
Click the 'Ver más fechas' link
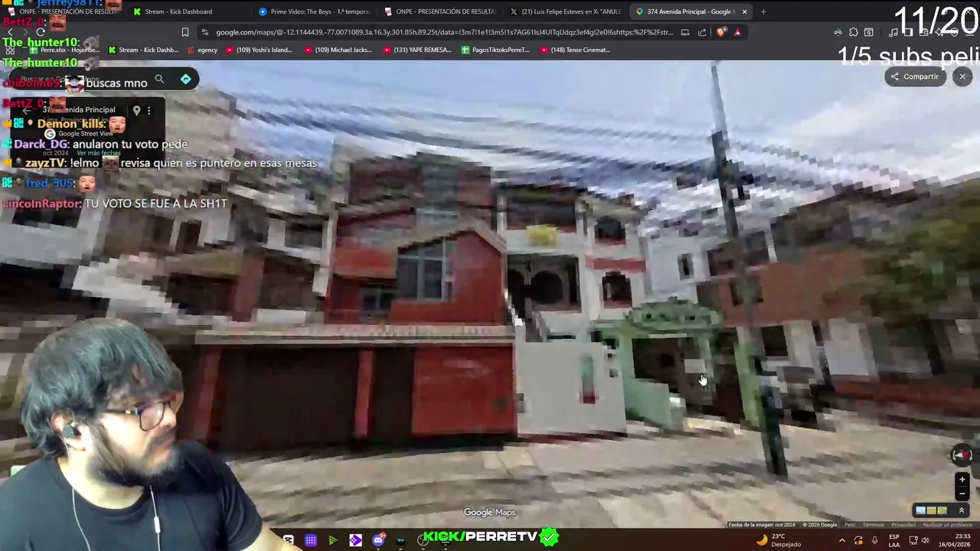(99, 153)
